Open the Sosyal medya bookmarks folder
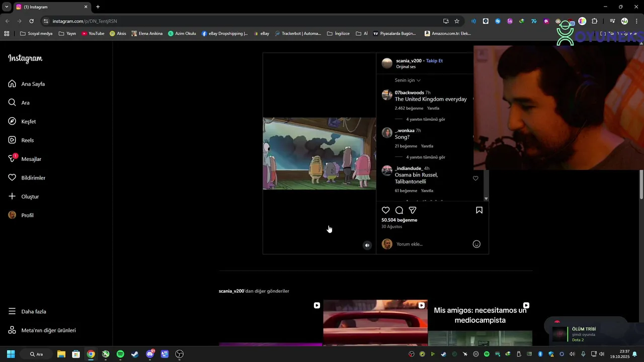 (36, 34)
